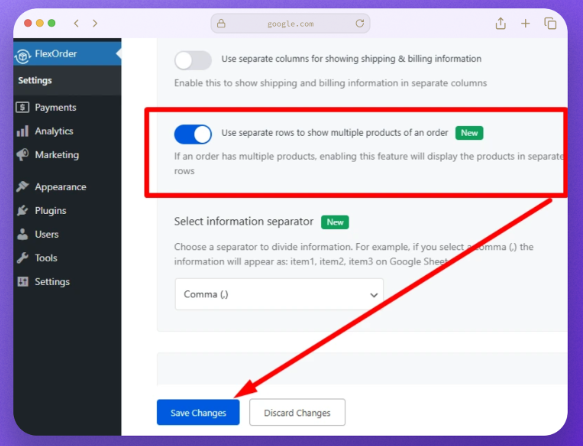
Task: Click the google.com address bar
Action: coord(290,23)
